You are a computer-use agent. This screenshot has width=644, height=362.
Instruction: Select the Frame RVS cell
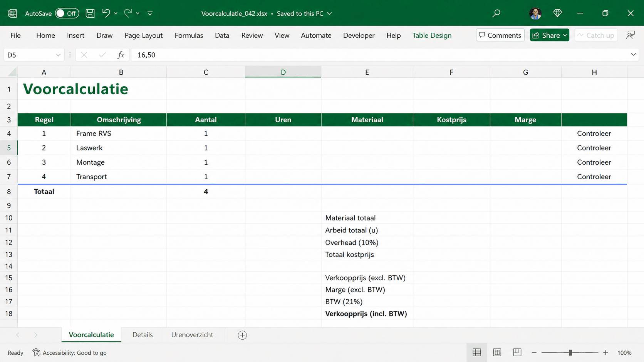(x=119, y=133)
